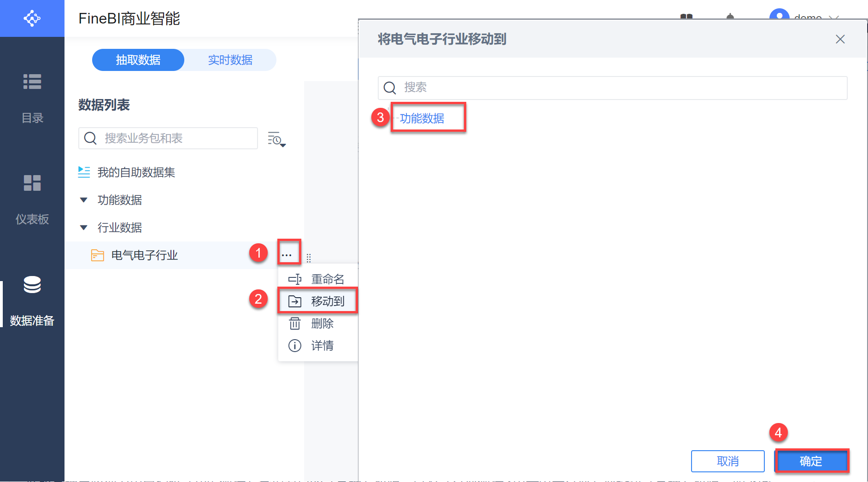This screenshot has width=868, height=482.
Task: Collapse the 行业数据 tree group
Action: click(83, 228)
